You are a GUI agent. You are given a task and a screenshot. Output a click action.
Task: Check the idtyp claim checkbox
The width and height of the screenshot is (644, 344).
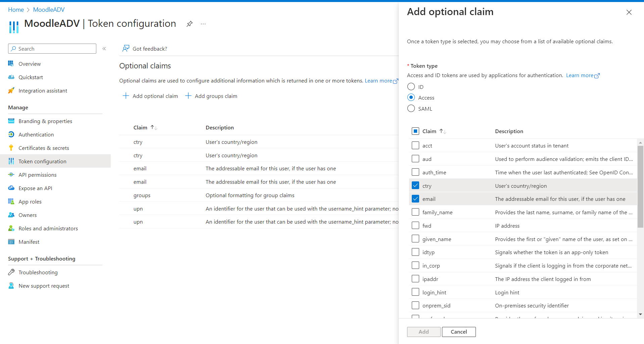point(415,252)
